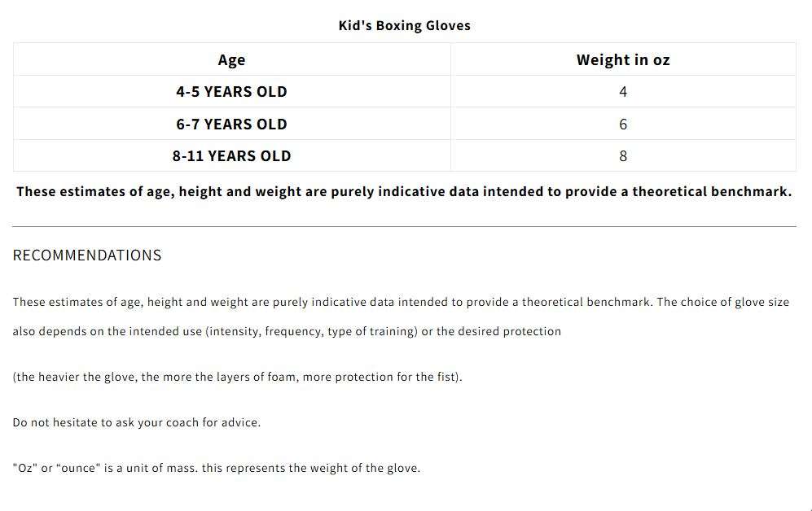Select the weight value 4 cell
Image resolution: width=812 pixels, height=511 pixels.
(x=623, y=92)
